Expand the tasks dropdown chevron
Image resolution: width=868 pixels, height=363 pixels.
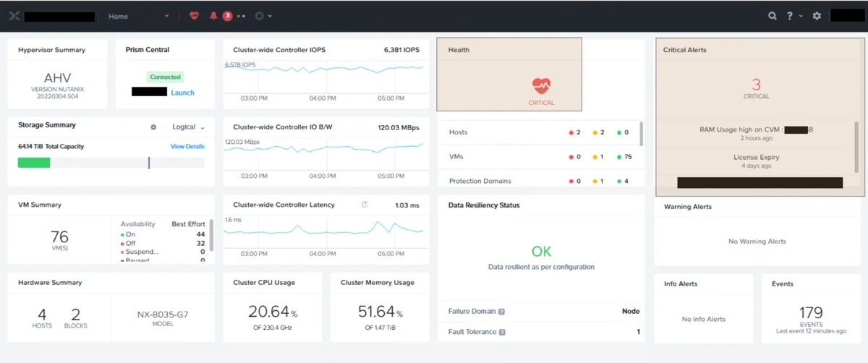click(x=270, y=16)
